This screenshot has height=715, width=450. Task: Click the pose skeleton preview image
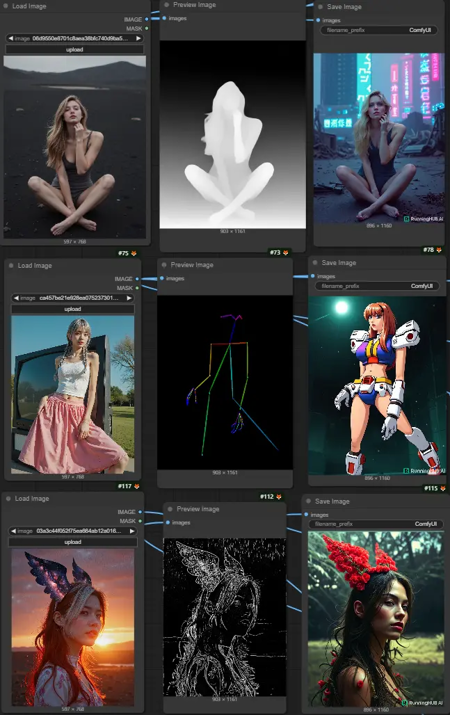225,382
